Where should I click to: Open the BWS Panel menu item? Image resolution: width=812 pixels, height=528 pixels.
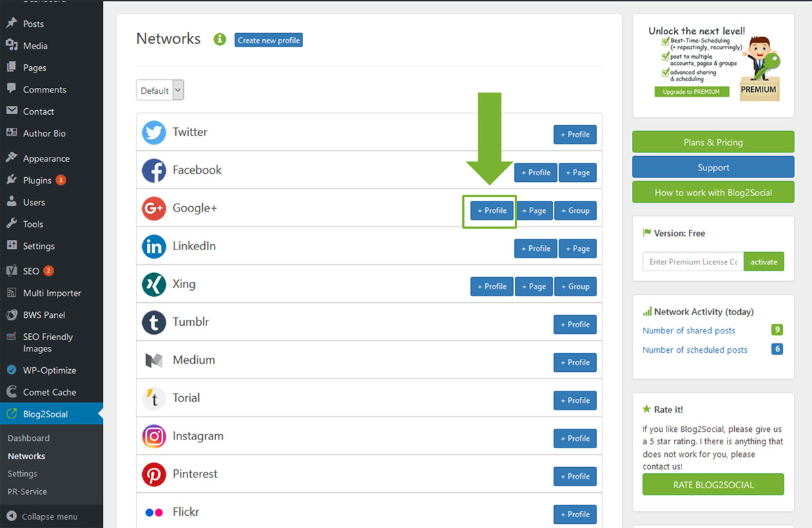[51, 315]
